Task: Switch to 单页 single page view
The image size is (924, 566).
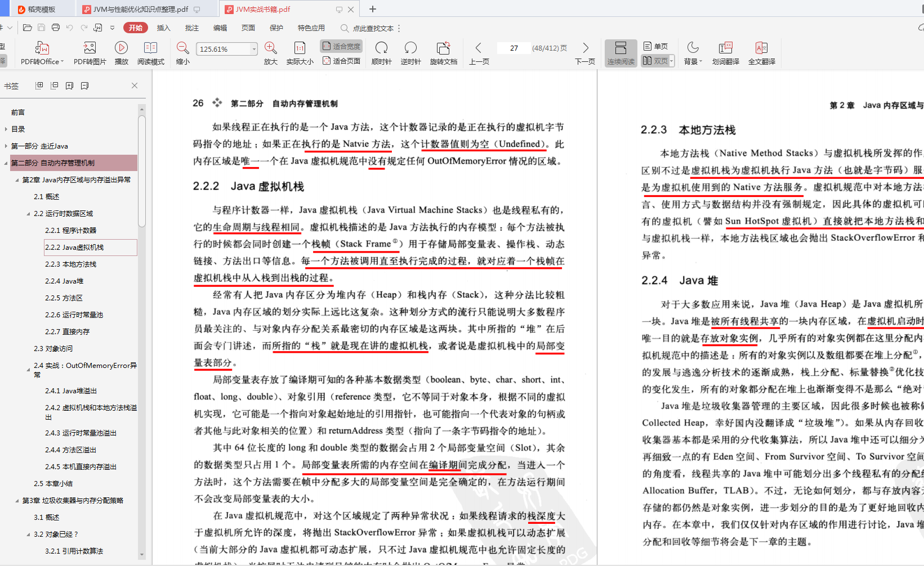Action: (655, 46)
